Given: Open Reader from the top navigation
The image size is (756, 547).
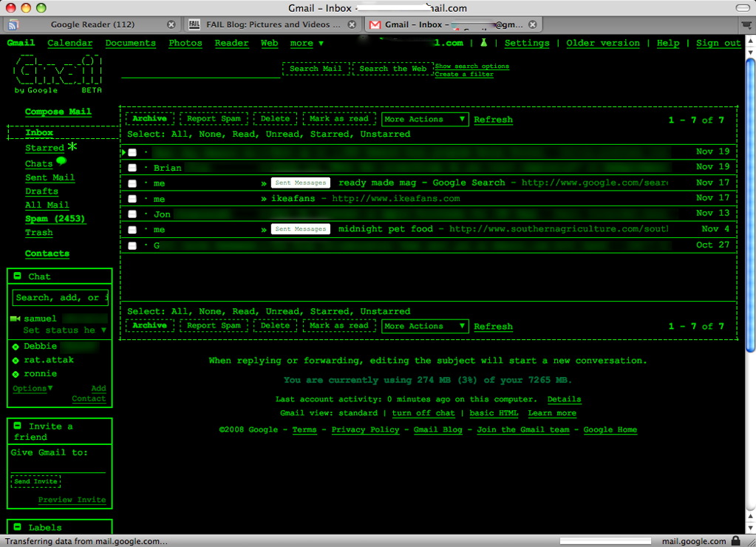Looking at the screenshot, I should point(231,44).
